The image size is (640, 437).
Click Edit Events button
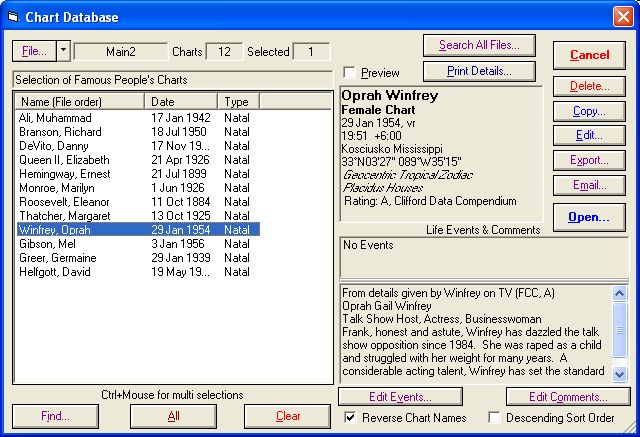point(400,398)
